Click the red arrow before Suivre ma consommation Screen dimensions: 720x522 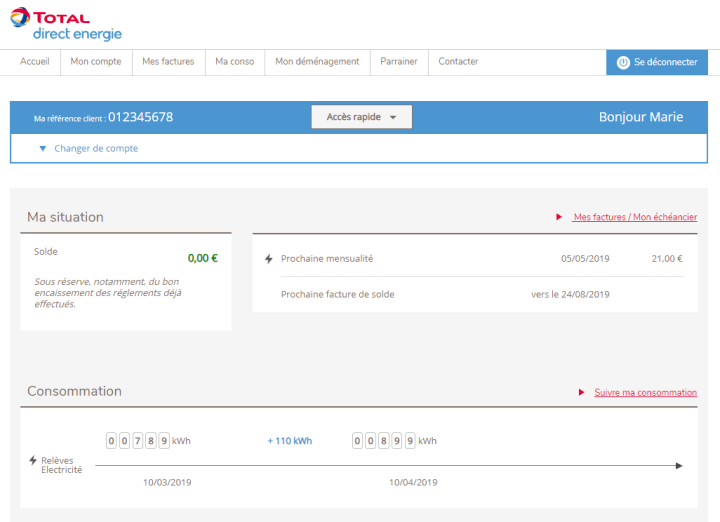click(581, 392)
